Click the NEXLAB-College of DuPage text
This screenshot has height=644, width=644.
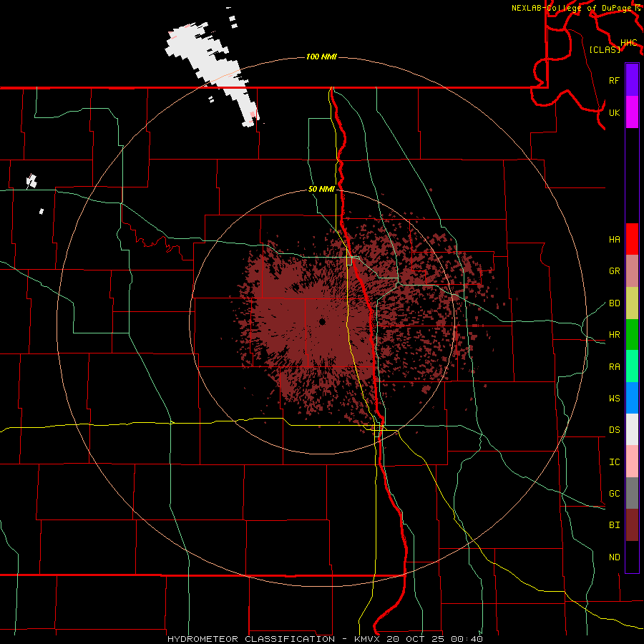coord(572,8)
